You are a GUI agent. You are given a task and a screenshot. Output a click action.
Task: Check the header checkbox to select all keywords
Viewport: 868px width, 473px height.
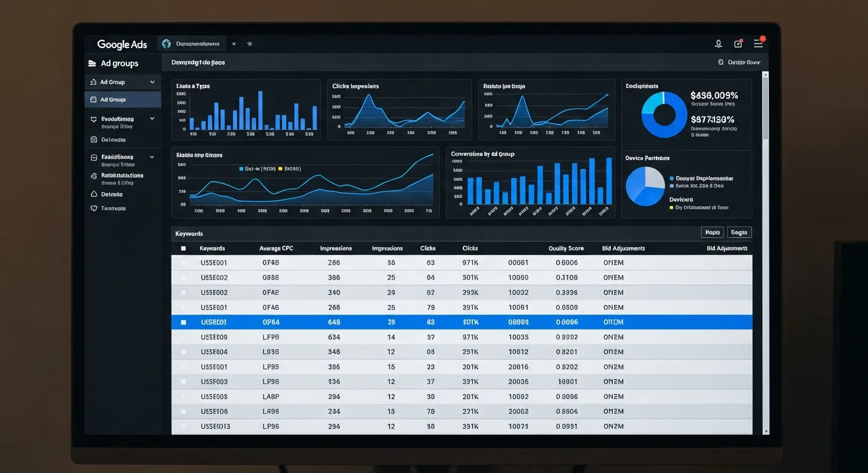coord(183,248)
